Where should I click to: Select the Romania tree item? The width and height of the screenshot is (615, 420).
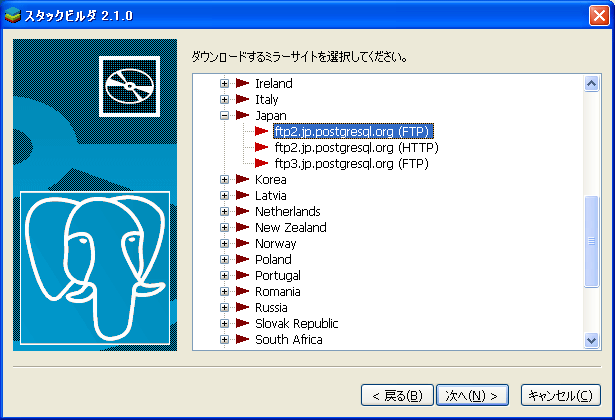click(278, 291)
